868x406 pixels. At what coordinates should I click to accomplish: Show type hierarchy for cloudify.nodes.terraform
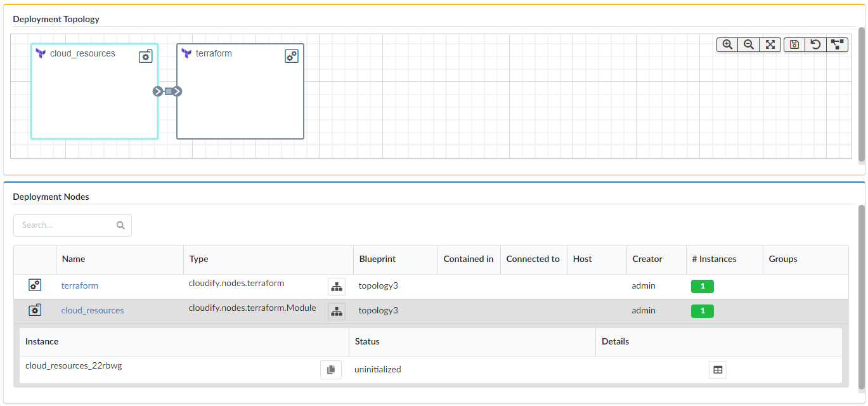pyautogui.click(x=337, y=287)
